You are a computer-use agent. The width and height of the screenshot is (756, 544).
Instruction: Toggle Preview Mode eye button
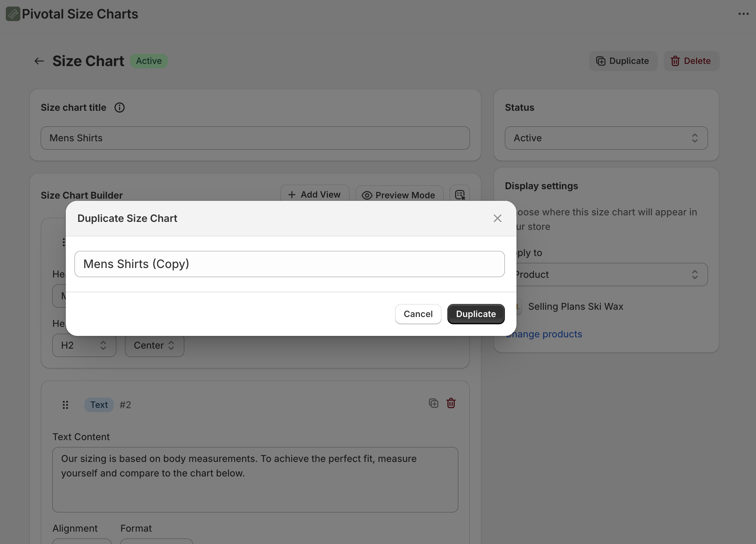[x=399, y=195]
